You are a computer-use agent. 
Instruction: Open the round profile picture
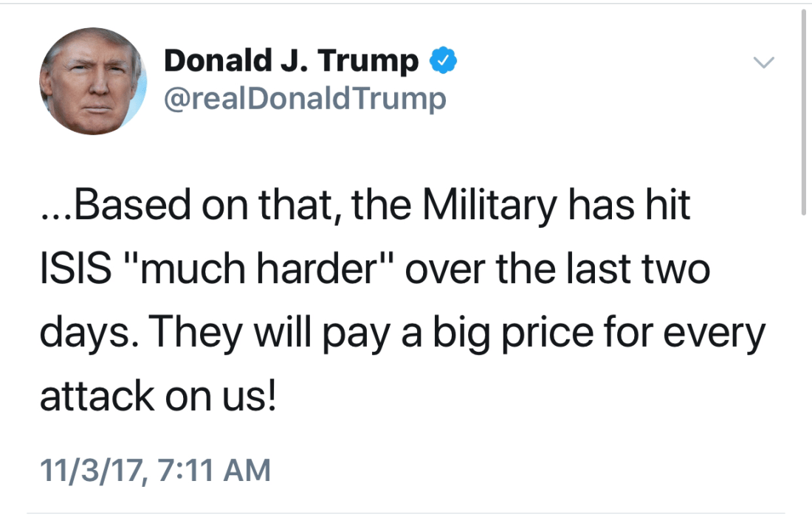93,82
